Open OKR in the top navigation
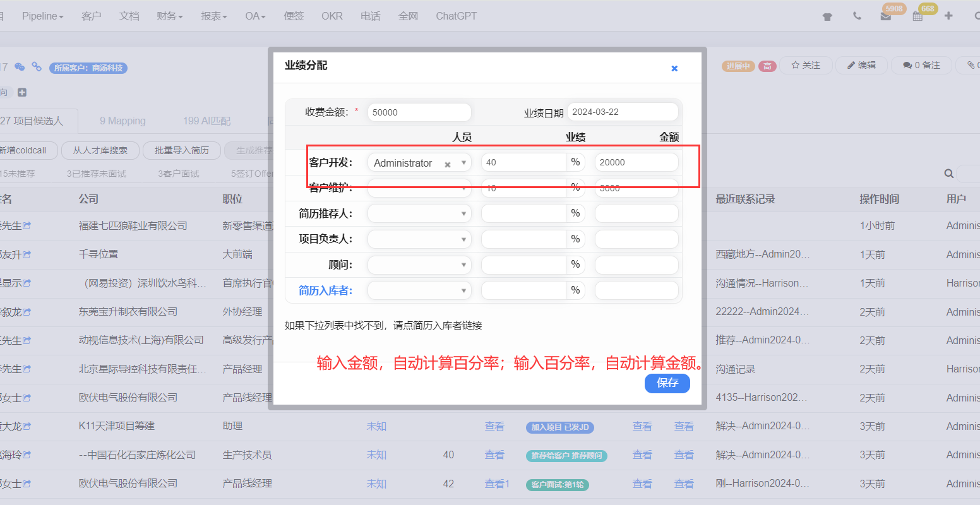This screenshot has width=980, height=505. tap(332, 16)
